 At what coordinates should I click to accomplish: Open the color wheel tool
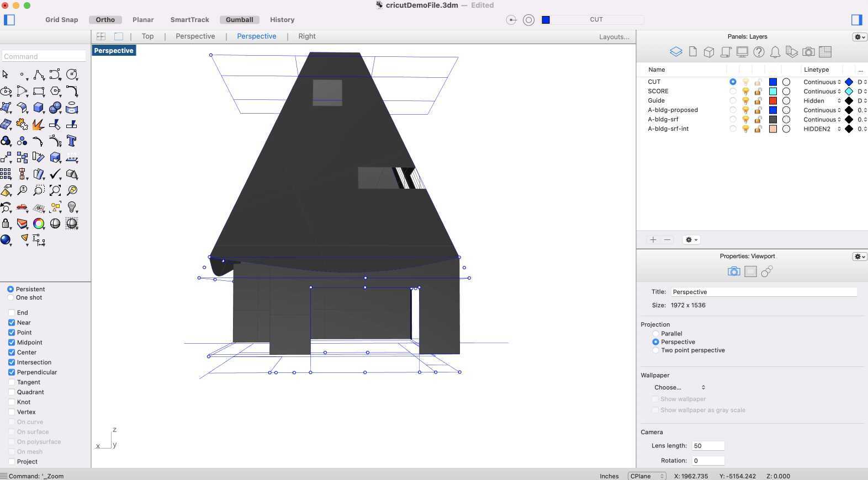(39, 223)
